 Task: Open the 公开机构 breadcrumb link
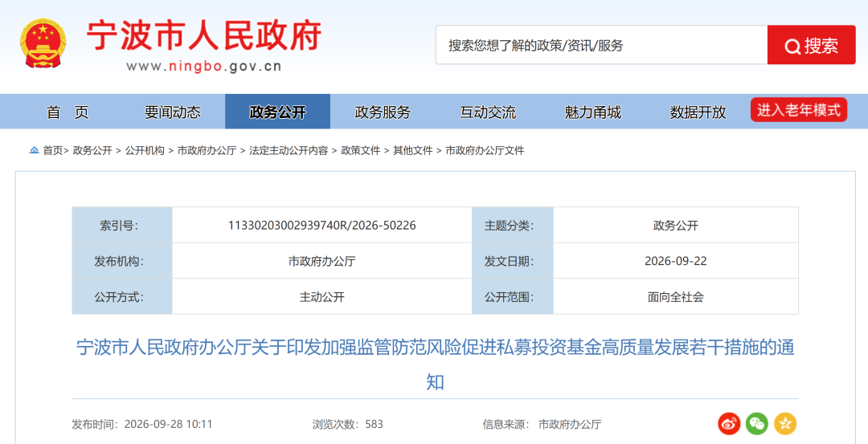[x=145, y=150]
